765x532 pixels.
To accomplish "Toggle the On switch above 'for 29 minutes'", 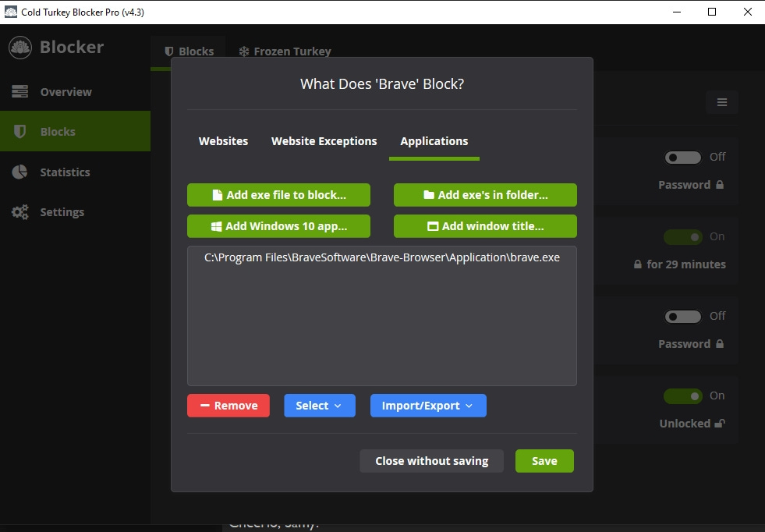I will click(682, 237).
